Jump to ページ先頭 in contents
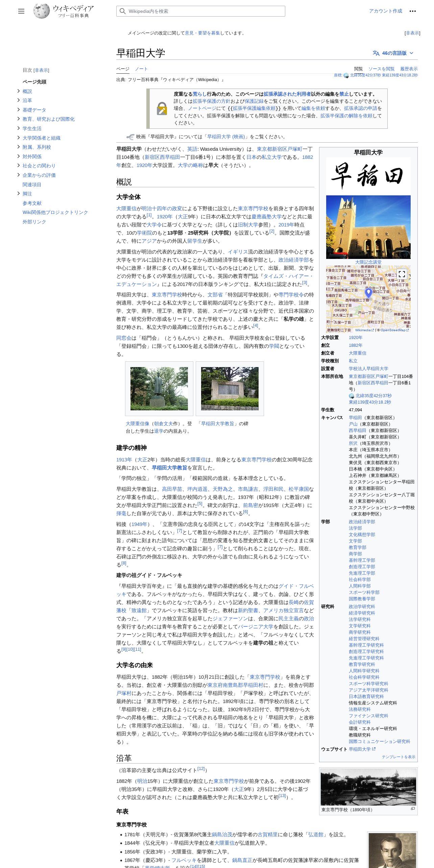This screenshot has width=434, height=868. (x=34, y=82)
